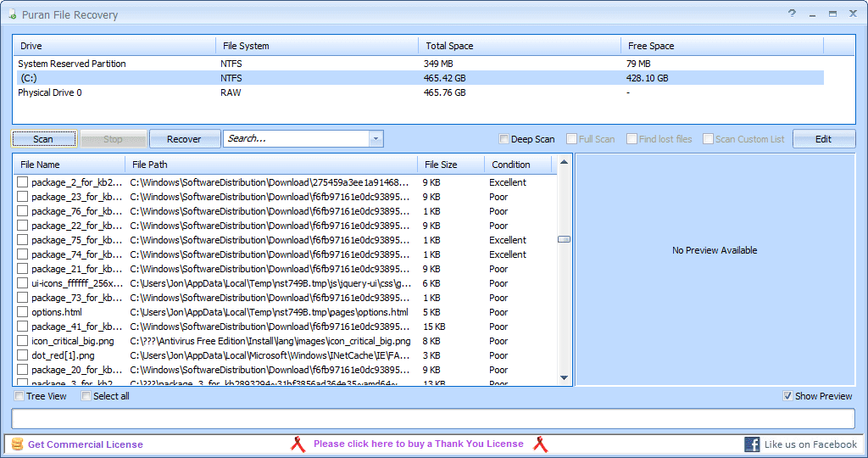Click the gold coins Commercial License icon
868x458 pixels.
[17, 444]
